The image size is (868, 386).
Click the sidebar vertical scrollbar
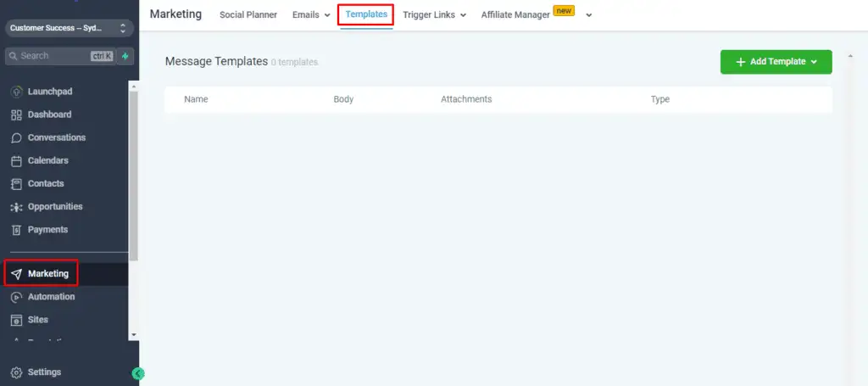(x=133, y=170)
